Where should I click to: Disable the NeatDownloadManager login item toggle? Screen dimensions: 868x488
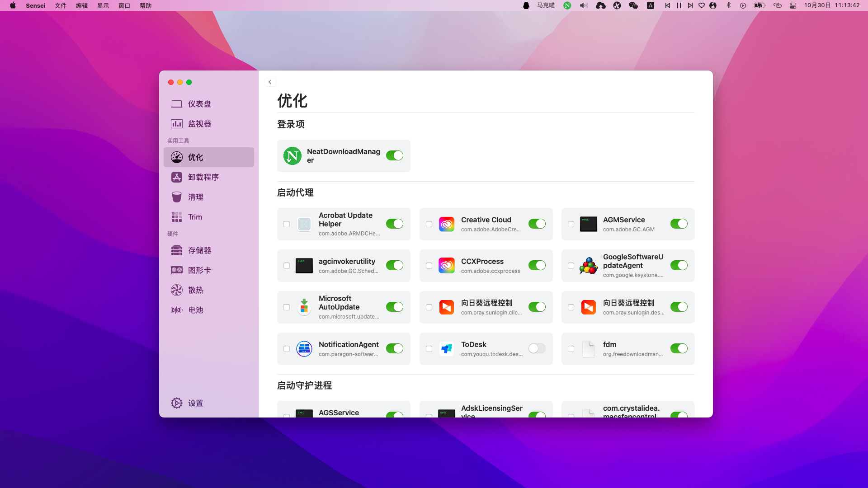click(395, 155)
